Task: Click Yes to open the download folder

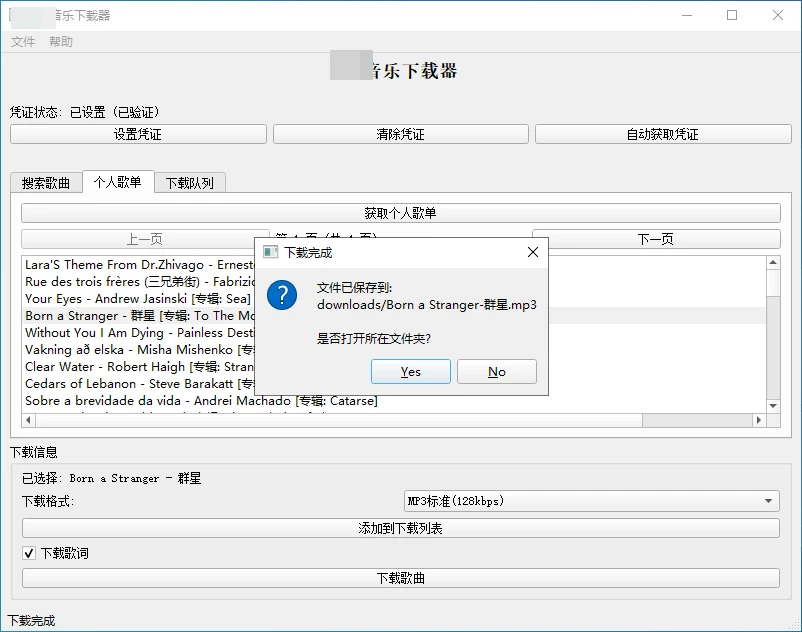Action: [410, 372]
